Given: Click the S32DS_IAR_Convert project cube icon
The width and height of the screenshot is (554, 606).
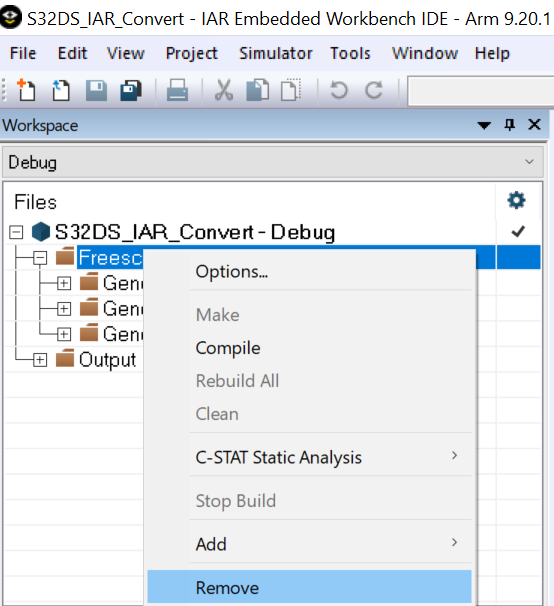Looking at the screenshot, I should pyautogui.click(x=41, y=232).
